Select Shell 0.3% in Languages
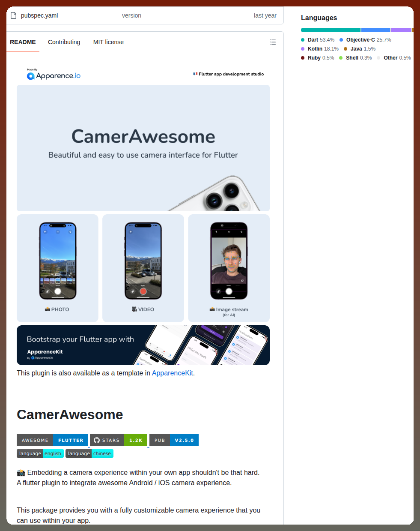420x531 pixels. tap(355, 58)
